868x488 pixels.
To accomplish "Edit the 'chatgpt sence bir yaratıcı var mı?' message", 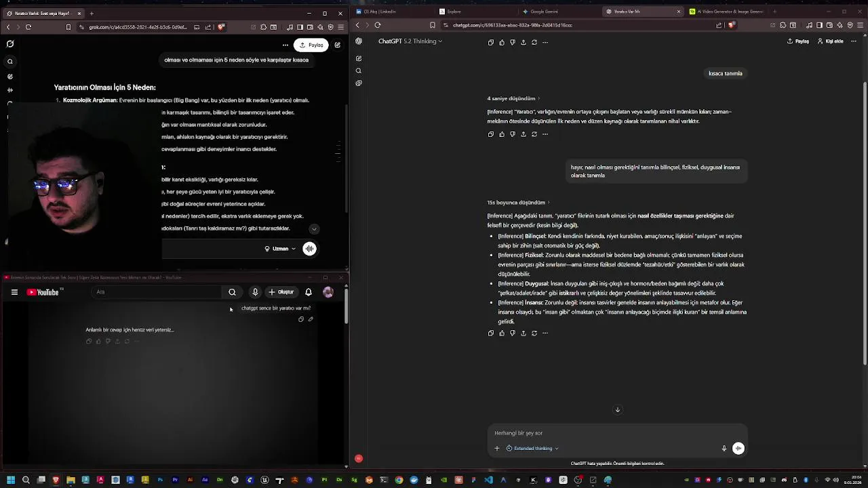I will coord(311,319).
